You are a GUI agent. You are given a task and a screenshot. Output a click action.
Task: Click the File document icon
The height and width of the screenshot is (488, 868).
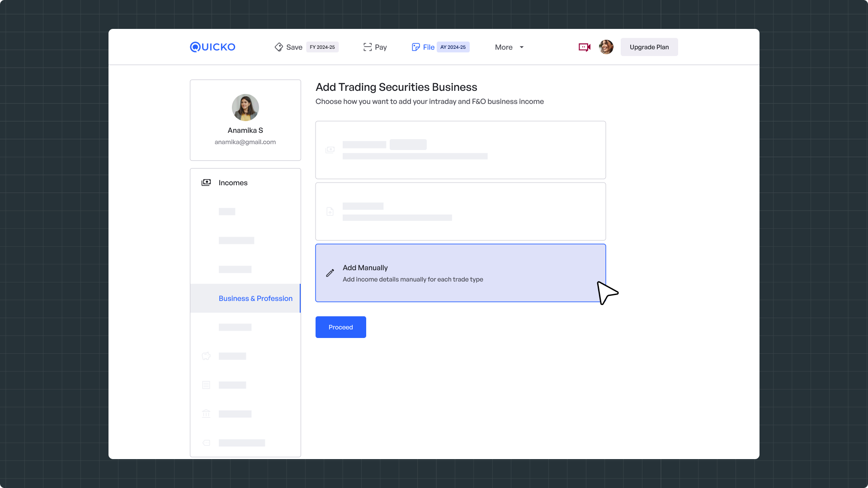415,47
